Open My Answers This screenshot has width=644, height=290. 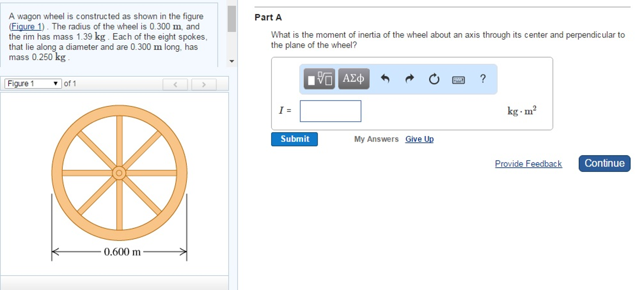click(376, 139)
